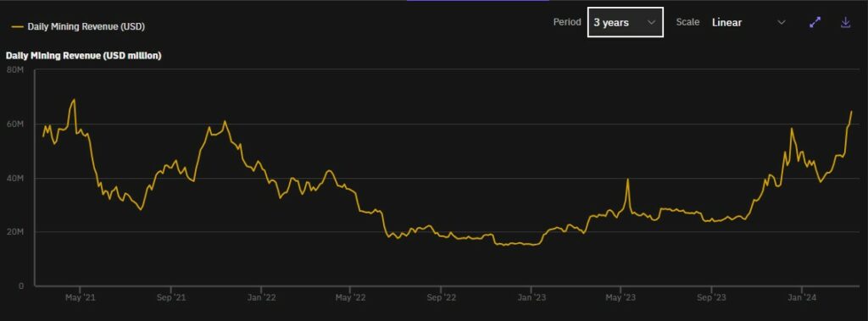This screenshot has height=321, width=868.
Task: Click the May '22 x-axis label
Action: 350,298
